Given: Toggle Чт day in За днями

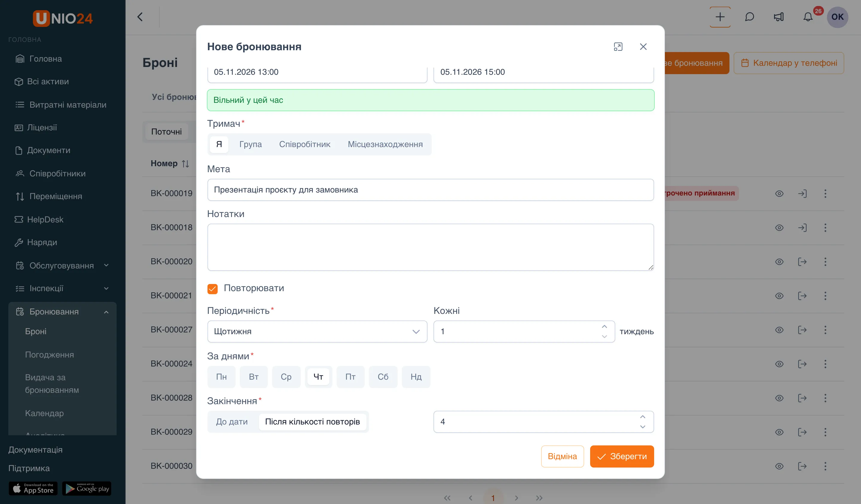Looking at the screenshot, I should (318, 377).
